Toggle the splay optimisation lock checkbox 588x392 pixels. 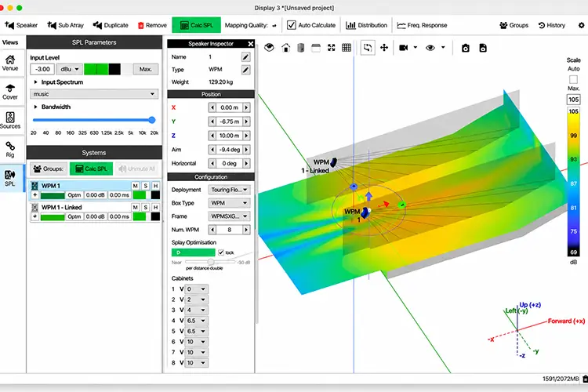[221, 252]
